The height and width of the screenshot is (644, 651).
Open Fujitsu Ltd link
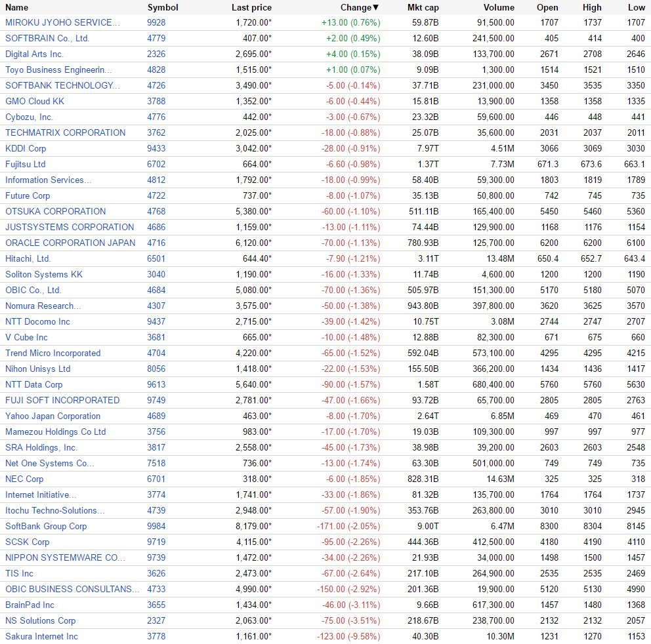[x=26, y=165]
